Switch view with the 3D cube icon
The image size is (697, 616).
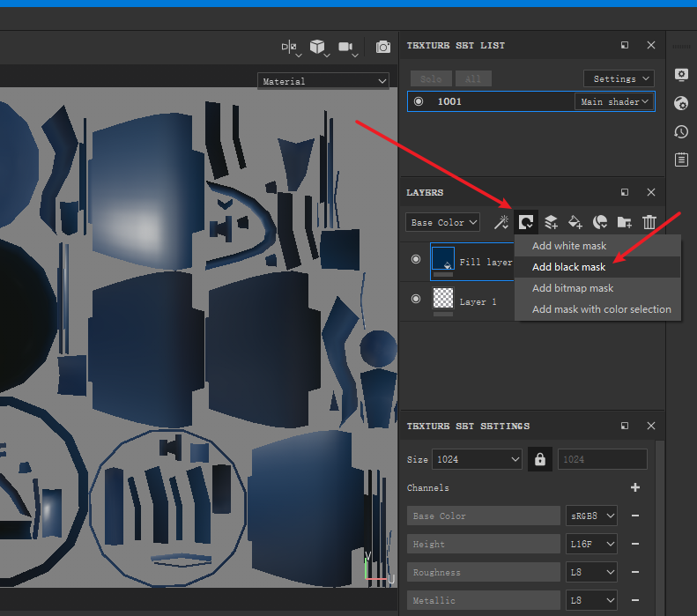tap(317, 46)
